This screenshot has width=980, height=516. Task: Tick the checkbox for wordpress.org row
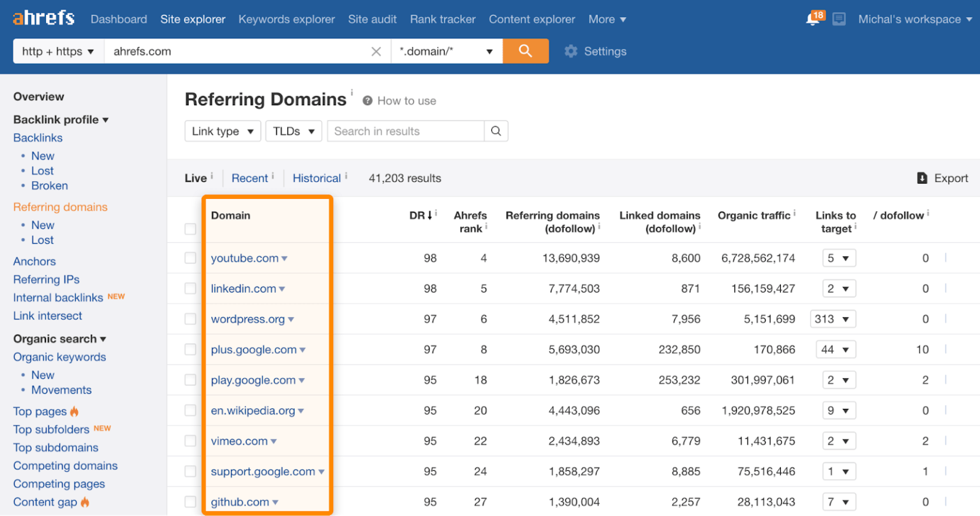(x=190, y=319)
